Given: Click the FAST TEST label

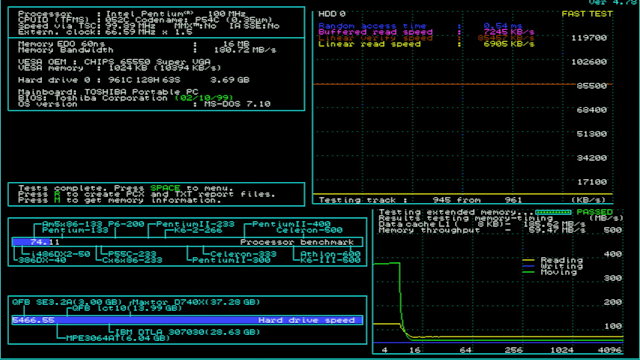Looking at the screenshot, I should point(587,14).
